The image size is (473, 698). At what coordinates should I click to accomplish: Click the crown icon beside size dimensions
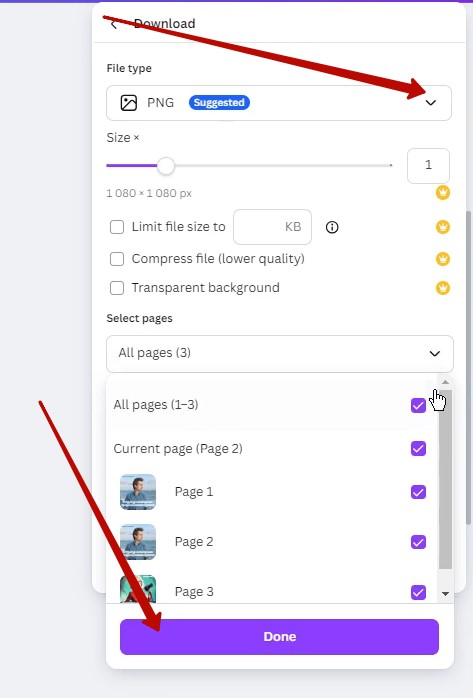coord(443,193)
